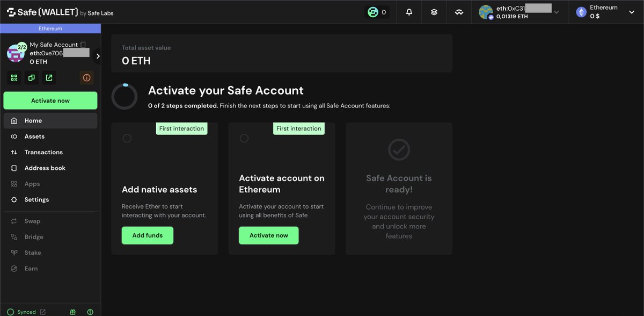Click the My Safe Account identicon avatar
Screen dimensions: 644x316
coord(16,53)
